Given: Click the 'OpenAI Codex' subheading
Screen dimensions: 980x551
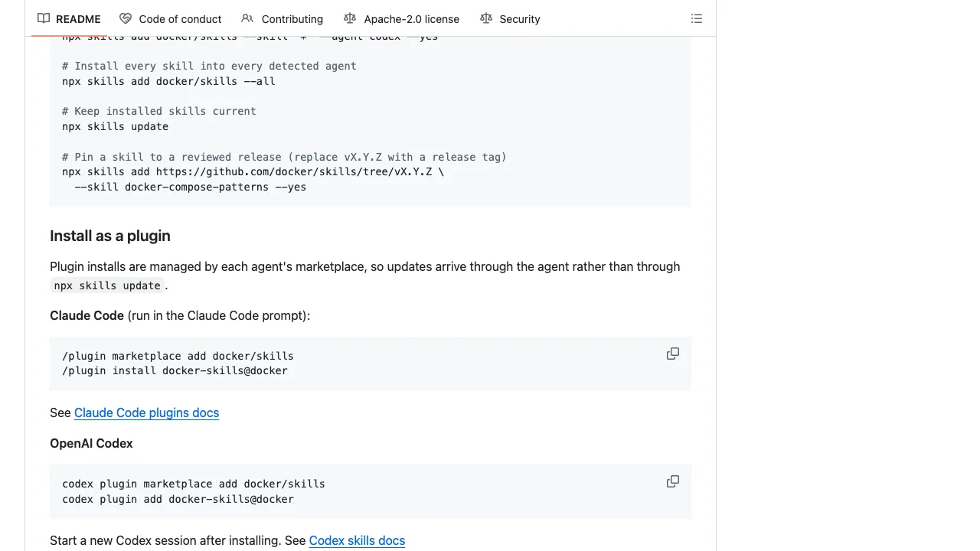Looking at the screenshot, I should 91,443.
